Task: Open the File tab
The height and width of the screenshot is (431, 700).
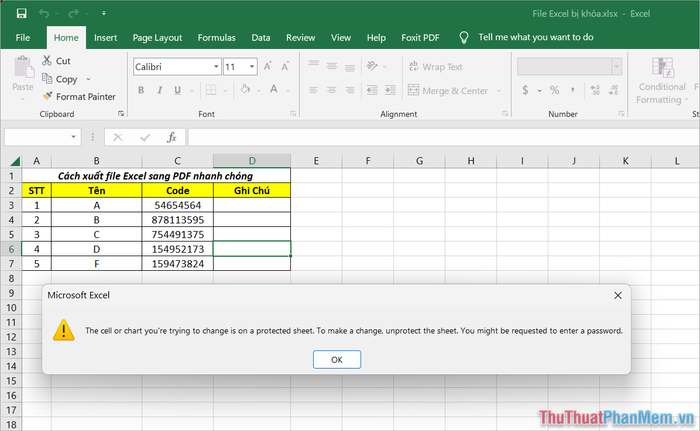Action: tap(23, 38)
